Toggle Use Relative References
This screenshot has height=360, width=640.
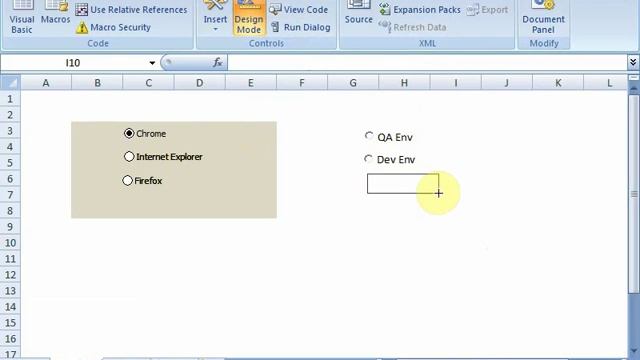coord(131,9)
